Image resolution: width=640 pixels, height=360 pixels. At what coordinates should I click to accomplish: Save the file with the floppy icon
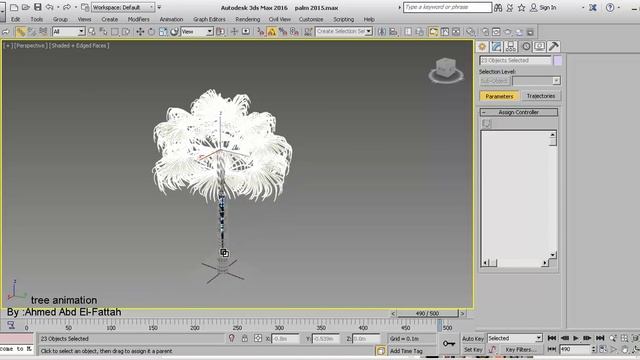[x=38, y=7]
